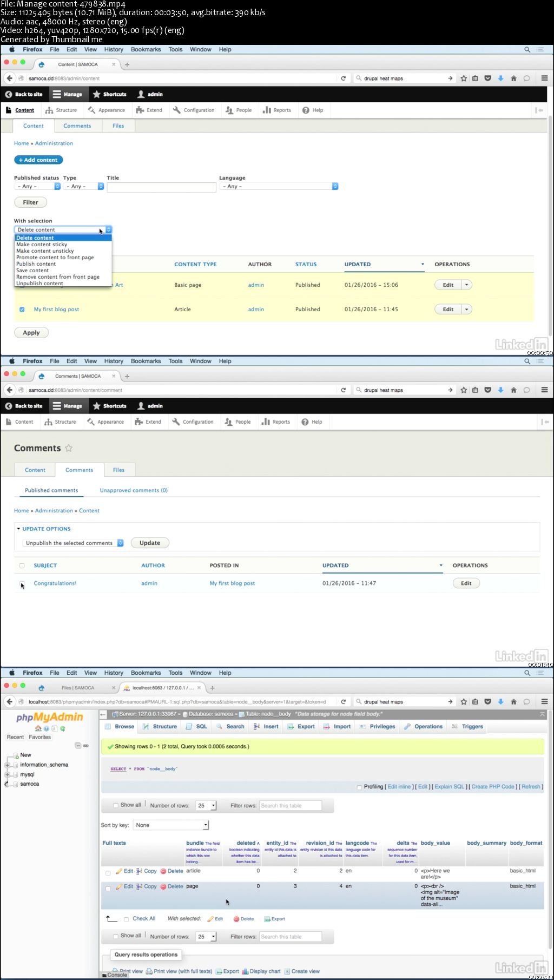The height and width of the screenshot is (980, 554).
Task: Open the Unapproved comments (0) tab
Action: 134,490
